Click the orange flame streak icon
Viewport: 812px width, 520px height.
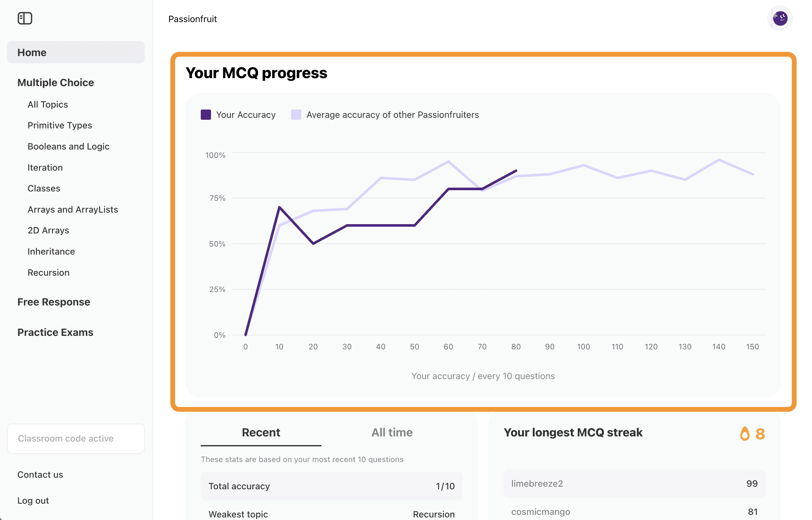[744, 433]
